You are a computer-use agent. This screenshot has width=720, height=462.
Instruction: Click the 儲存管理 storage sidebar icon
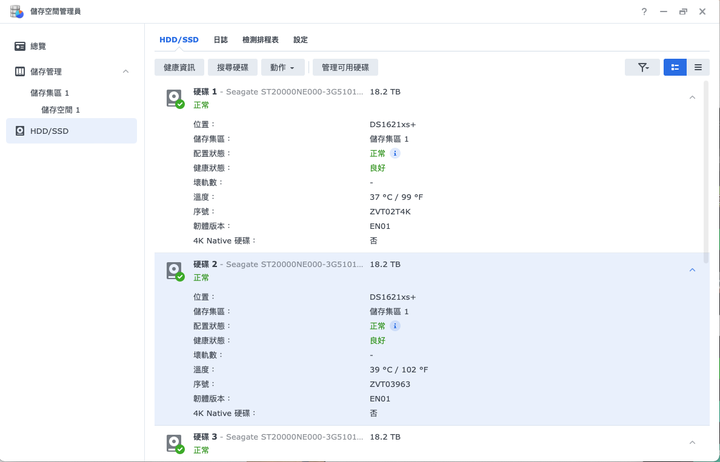[20, 71]
